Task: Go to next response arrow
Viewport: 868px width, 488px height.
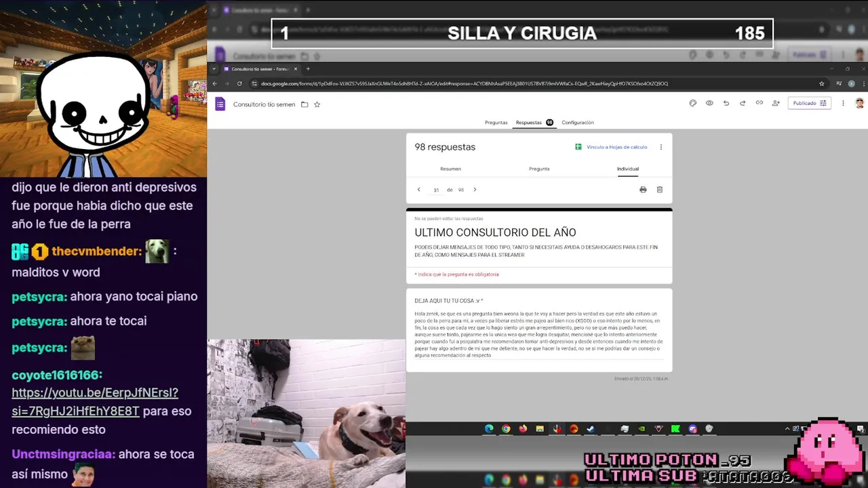Action: [475, 190]
